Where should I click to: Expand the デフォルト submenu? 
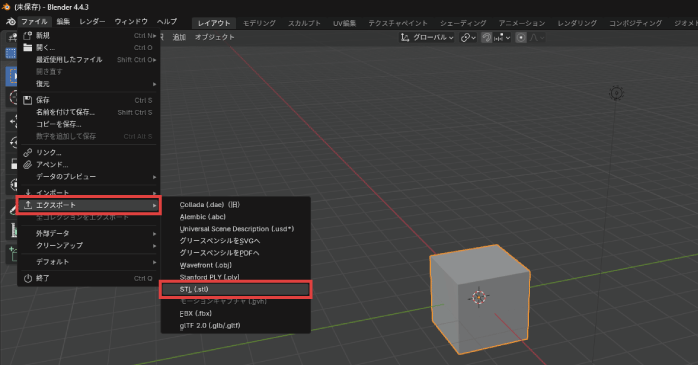pyautogui.click(x=89, y=262)
